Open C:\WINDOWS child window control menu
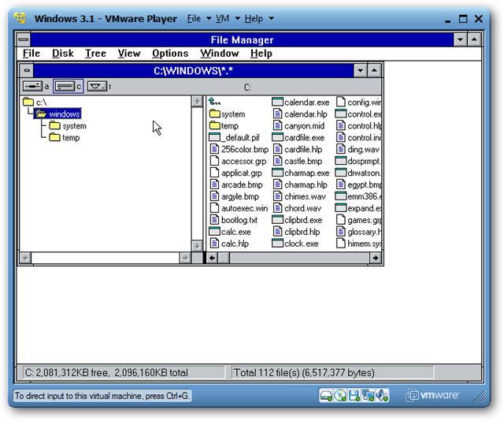 (27, 70)
